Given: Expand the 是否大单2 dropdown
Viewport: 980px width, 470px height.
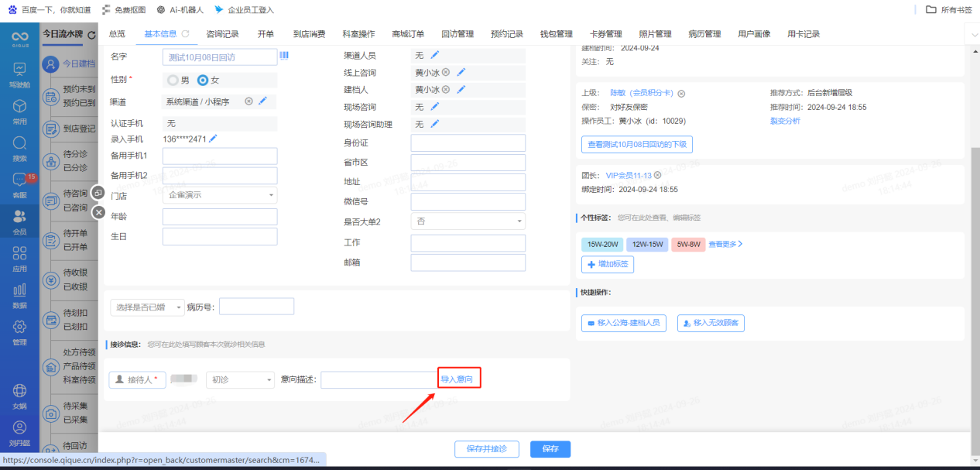Looking at the screenshot, I should (x=467, y=221).
